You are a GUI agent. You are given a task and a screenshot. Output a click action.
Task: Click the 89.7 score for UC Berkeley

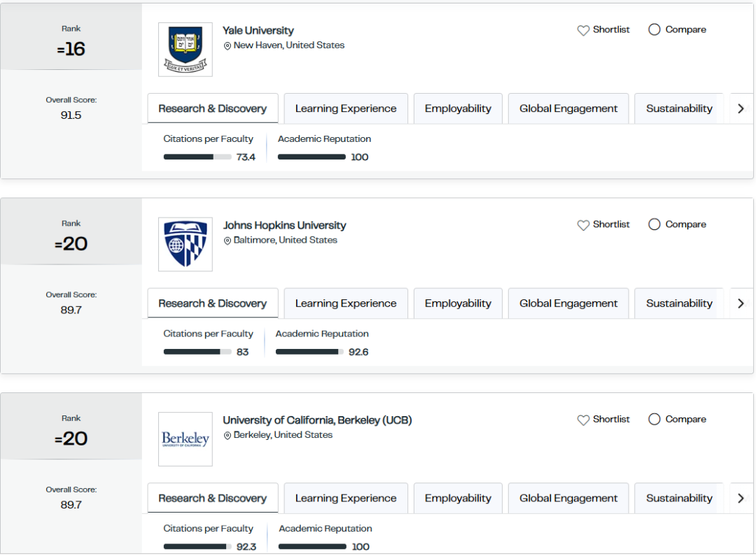71,505
